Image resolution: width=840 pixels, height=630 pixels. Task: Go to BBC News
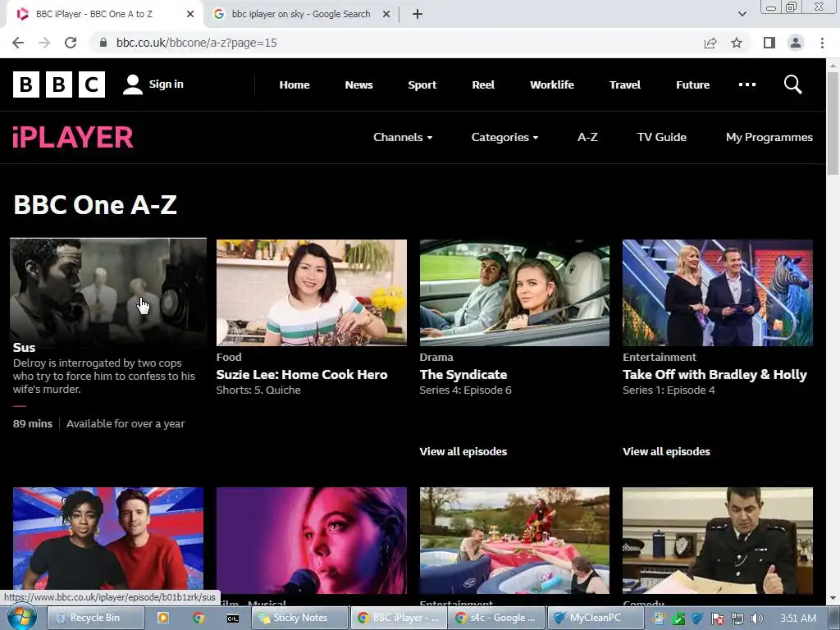pyautogui.click(x=359, y=84)
